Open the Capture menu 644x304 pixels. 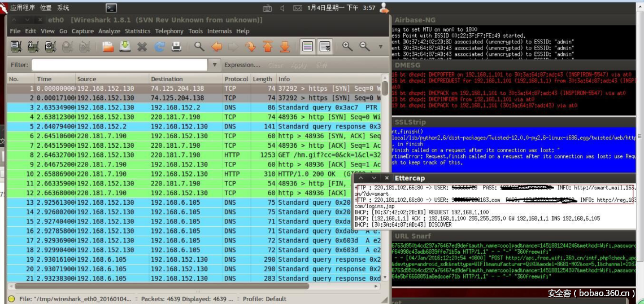coord(82,31)
